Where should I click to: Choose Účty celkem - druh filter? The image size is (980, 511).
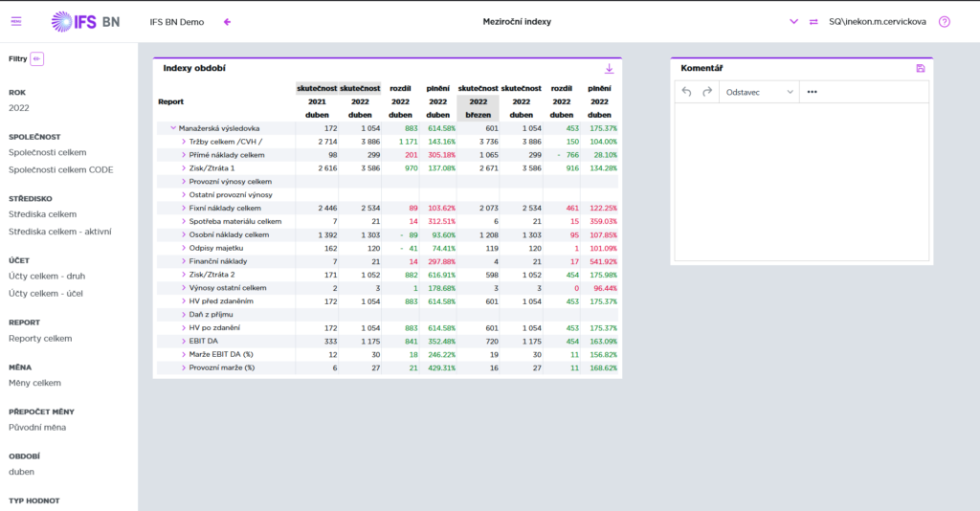click(x=47, y=276)
